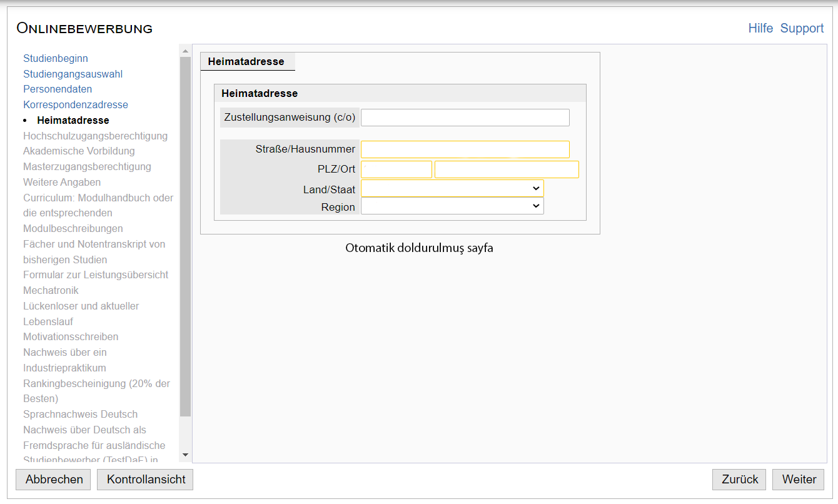The image size is (838, 504).
Task: Click the Straße/Hausnummer input field
Action: click(x=465, y=149)
